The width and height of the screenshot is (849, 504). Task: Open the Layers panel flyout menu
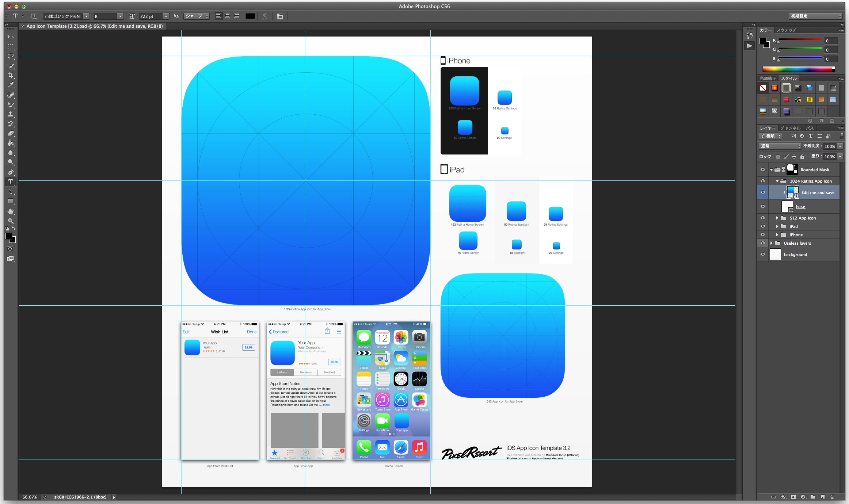841,128
